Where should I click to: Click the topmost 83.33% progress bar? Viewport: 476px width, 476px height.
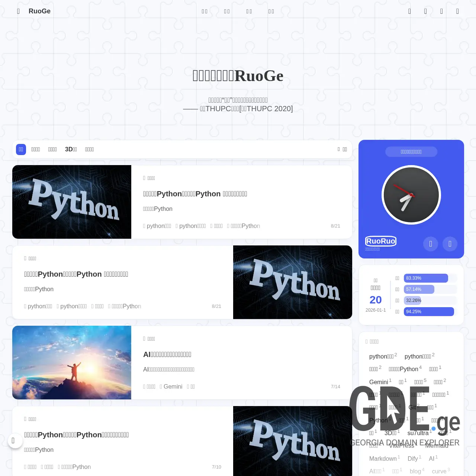[426, 278]
